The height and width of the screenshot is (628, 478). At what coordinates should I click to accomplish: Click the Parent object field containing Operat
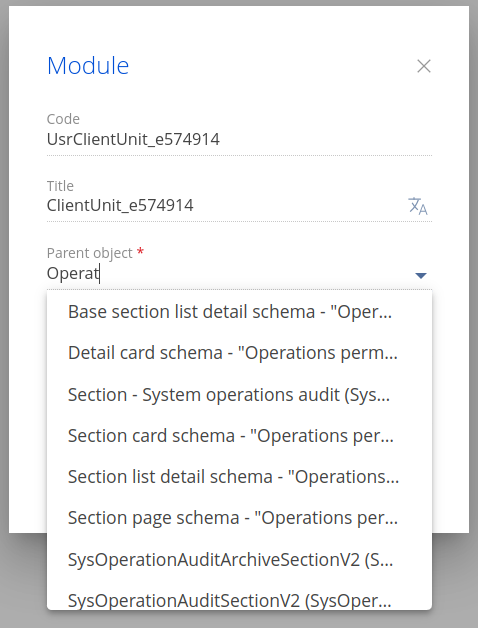point(228,274)
